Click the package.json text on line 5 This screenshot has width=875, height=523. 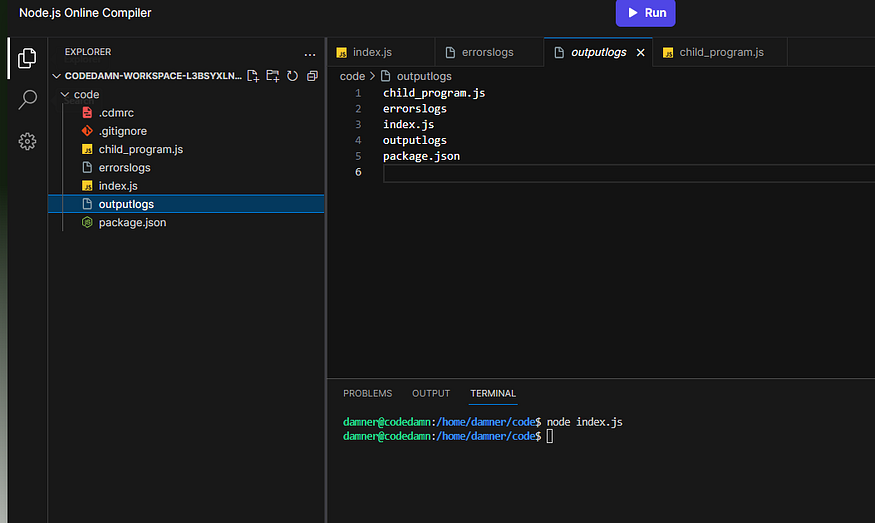[x=421, y=156]
